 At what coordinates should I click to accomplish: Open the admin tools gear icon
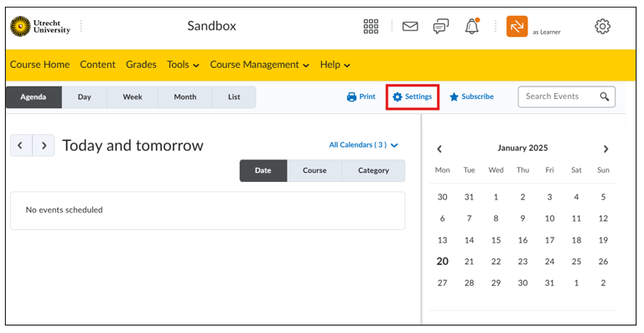[603, 26]
